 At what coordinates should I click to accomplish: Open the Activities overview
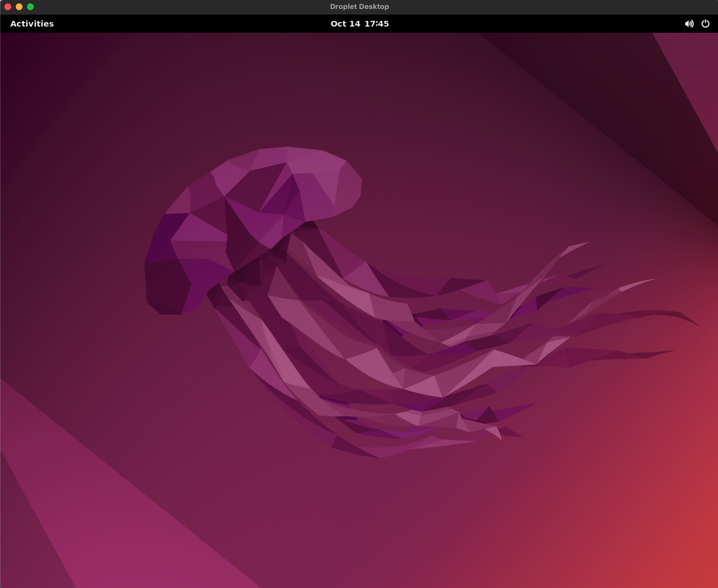(x=32, y=24)
